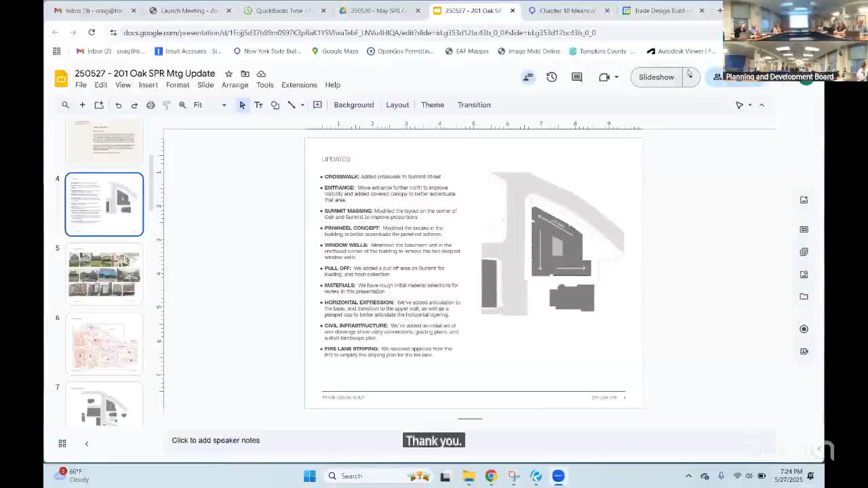Hide the menus with collapse chevron
Viewport: 868px width, 488px height.
click(762, 105)
